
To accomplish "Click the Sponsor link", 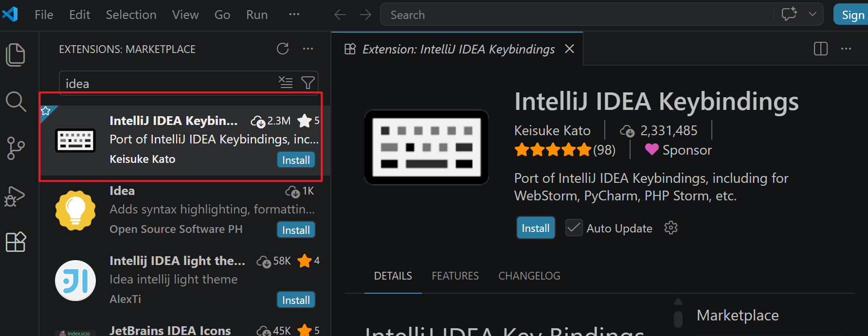I will [678, 150].
